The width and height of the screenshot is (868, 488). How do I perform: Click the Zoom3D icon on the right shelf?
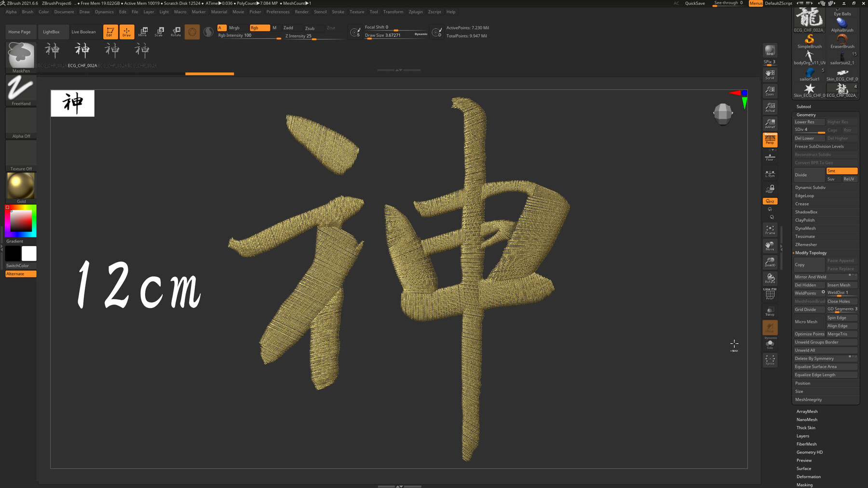tap(770, 262)
